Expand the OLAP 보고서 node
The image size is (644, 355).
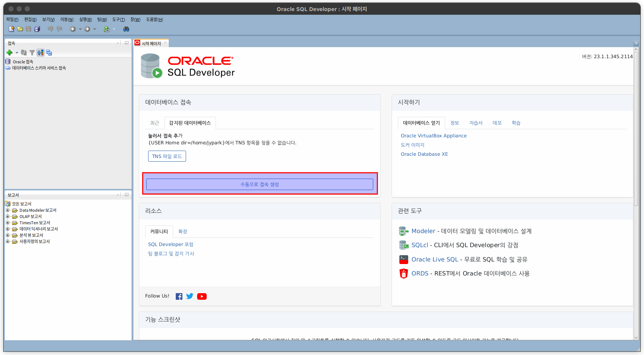coord(7,217)
